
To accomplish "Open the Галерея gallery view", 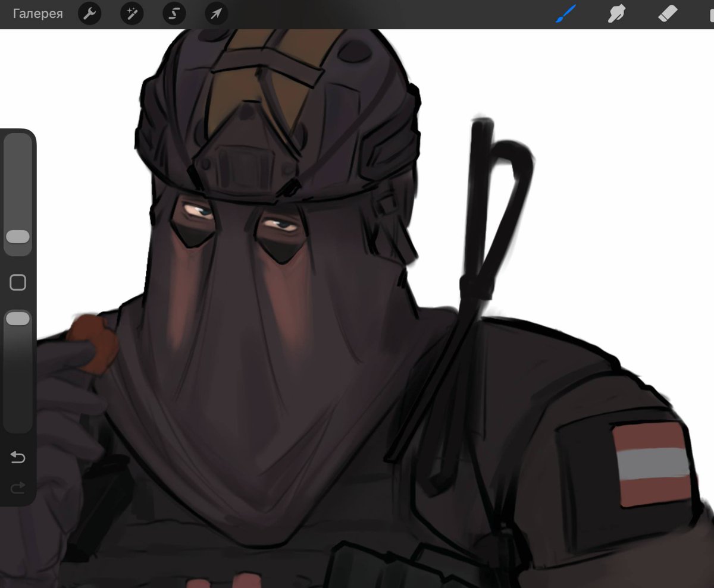I will click(x=38, y=14).
